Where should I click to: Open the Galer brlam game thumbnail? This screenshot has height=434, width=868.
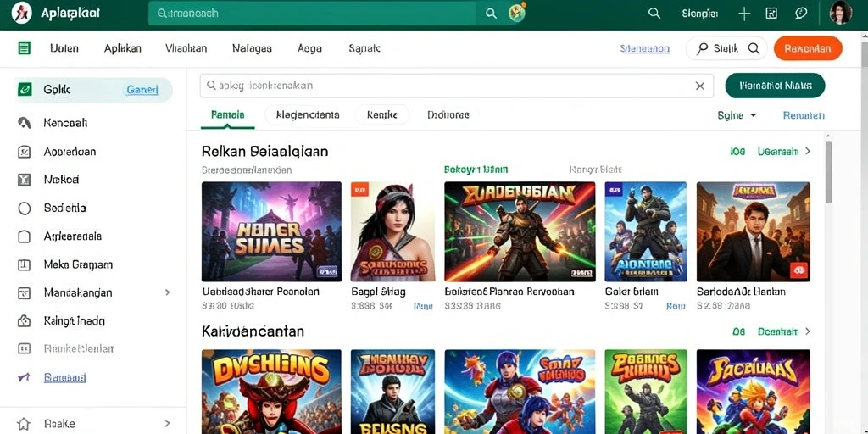click(645, 231)
